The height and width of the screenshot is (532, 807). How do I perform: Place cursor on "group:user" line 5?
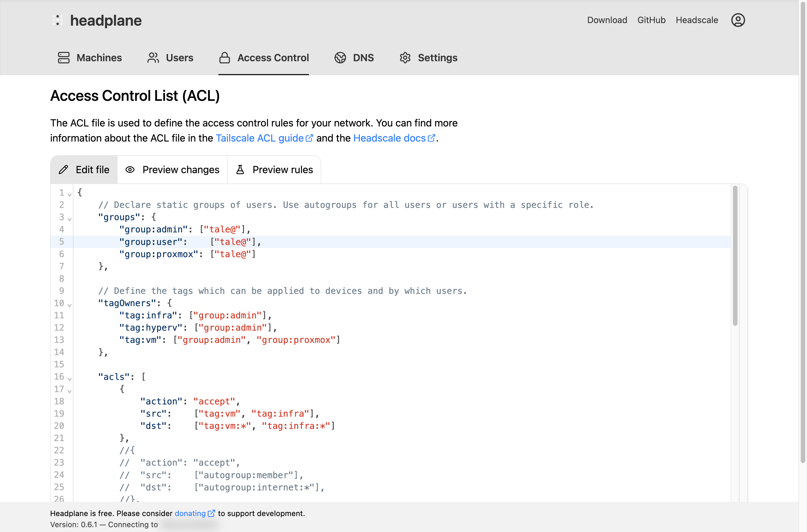pos(151,242)
